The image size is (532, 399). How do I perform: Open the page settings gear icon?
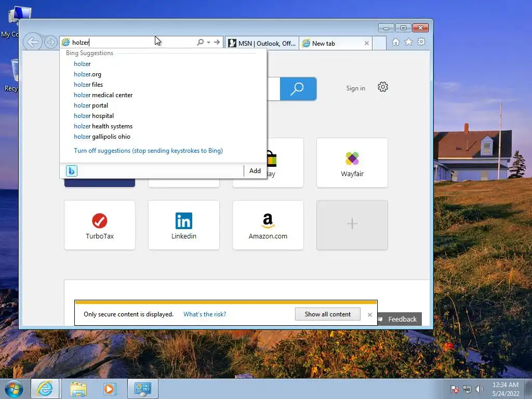coord(383,87)
